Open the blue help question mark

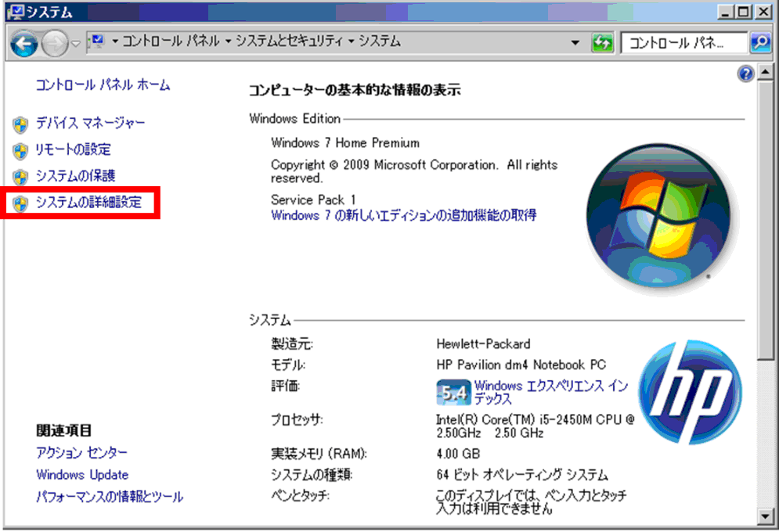745,74
